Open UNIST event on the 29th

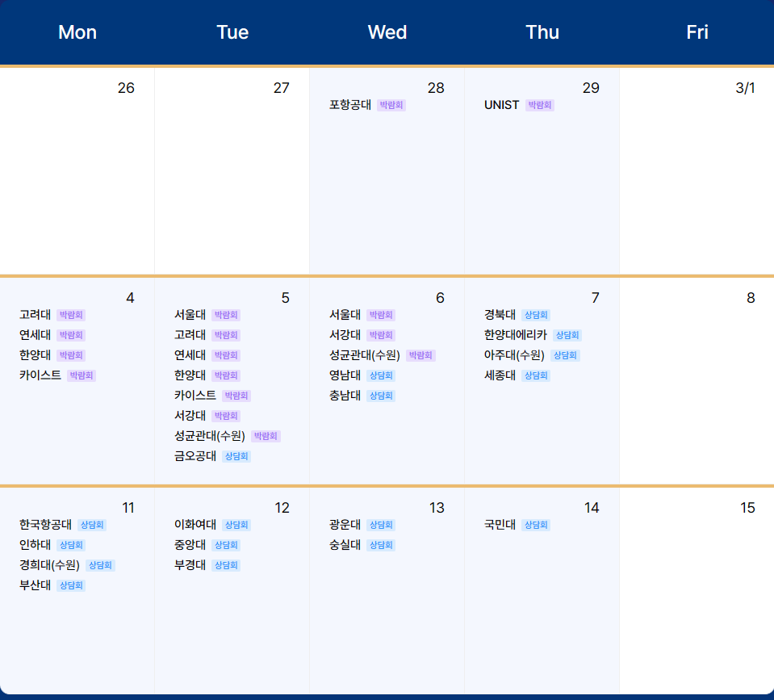pyautogui.click(x=501, y=105)
